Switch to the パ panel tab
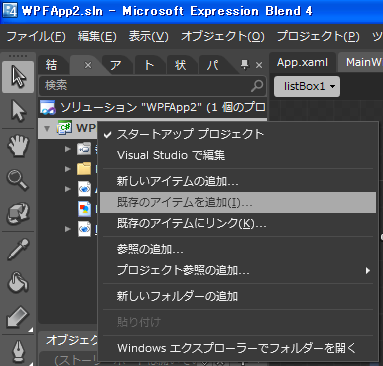 pos(213,65)
